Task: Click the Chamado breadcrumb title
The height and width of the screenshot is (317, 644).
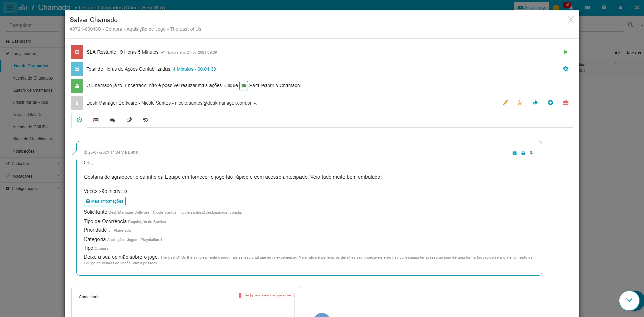Action: coord(54,7)
